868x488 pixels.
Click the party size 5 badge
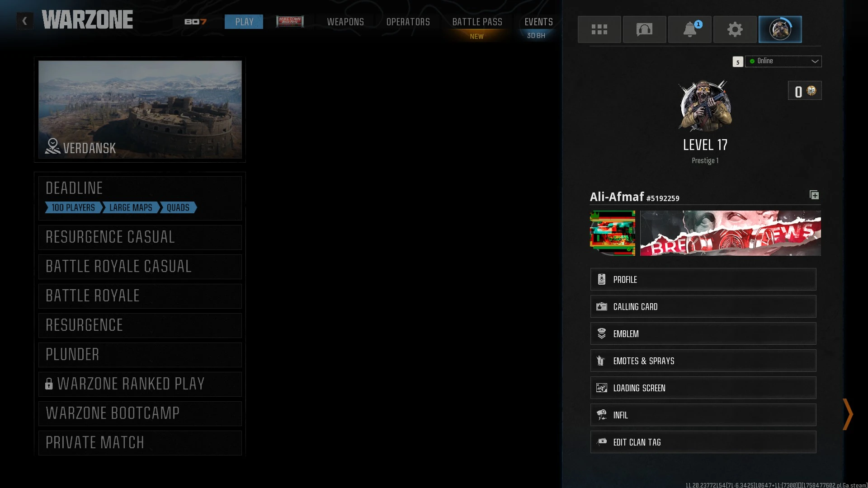pos(737,62)
